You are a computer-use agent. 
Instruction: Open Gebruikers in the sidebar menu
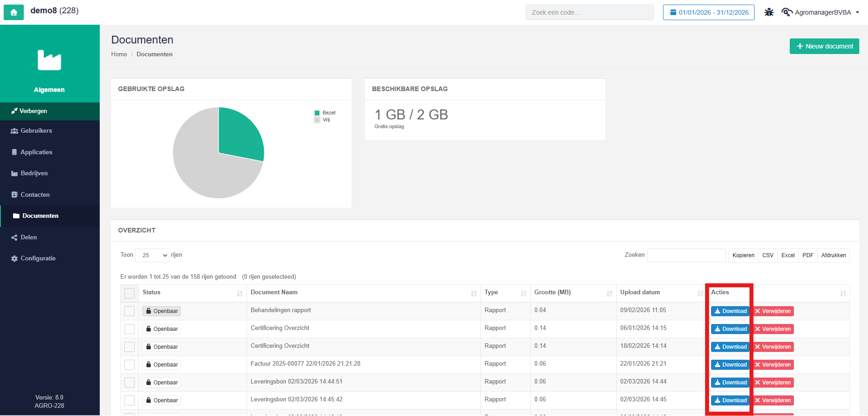tap(50, 131)
